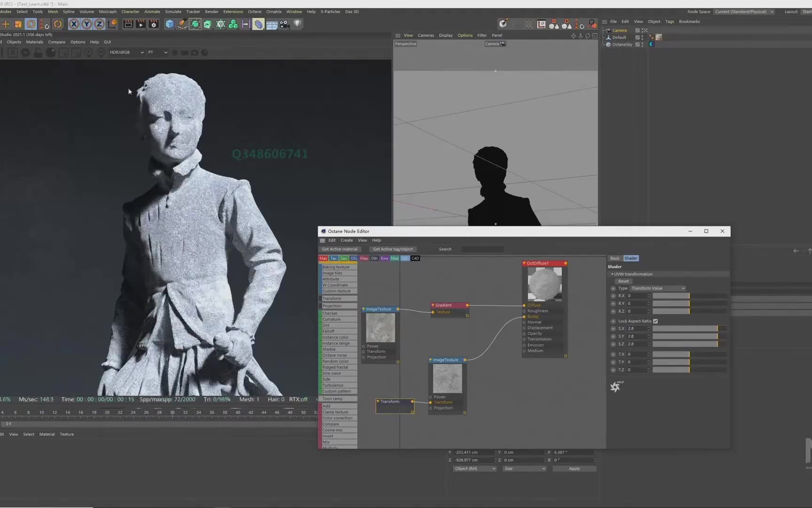Click the Octane help pinwheel icon

[x=616, y=387]
